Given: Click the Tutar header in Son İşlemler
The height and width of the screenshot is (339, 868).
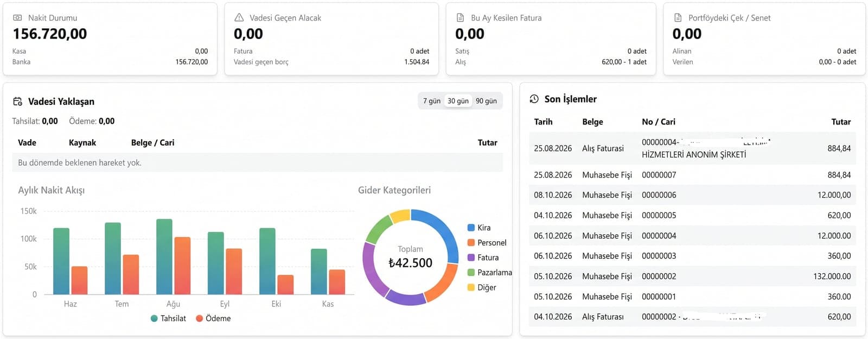Looking at the screenshot, I should pyautogui.click(x=841, y=122).
